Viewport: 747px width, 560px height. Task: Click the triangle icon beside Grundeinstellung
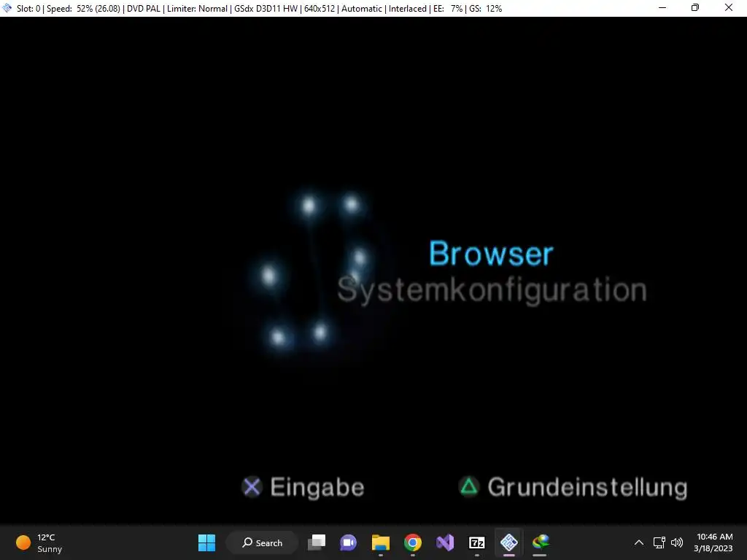[x=469, y=486]
